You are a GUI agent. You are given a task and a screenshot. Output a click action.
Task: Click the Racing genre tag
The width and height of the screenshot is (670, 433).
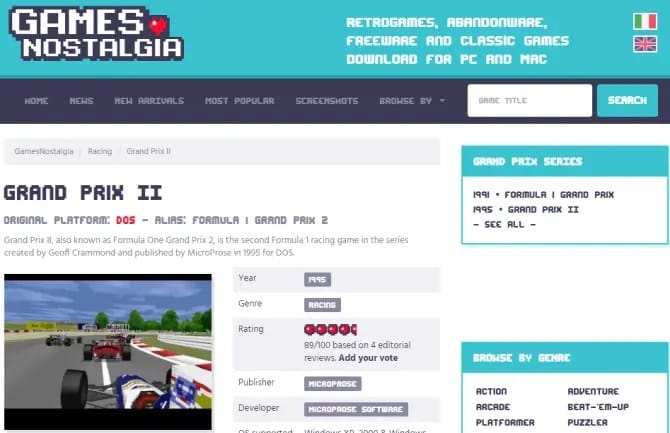click(322, 305)
